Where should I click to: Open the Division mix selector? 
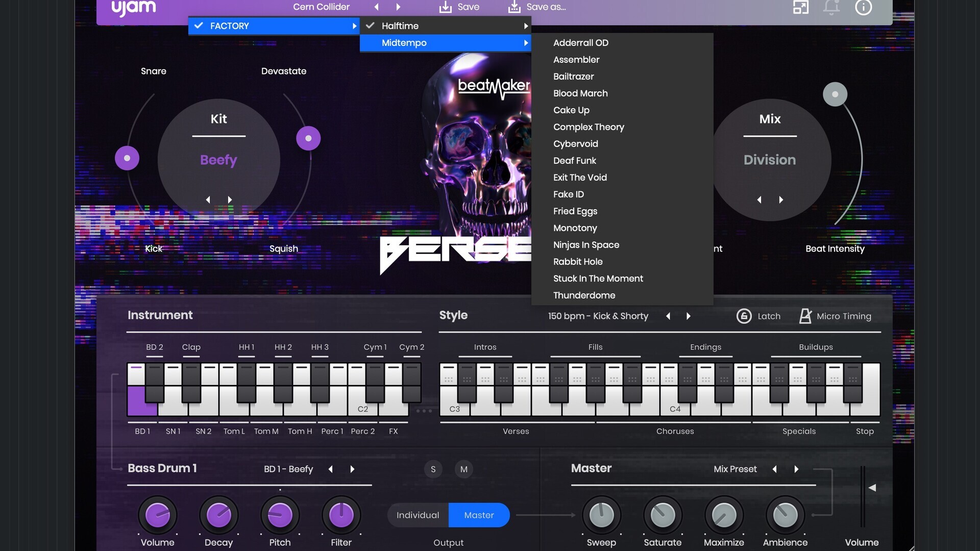[770, 160]
